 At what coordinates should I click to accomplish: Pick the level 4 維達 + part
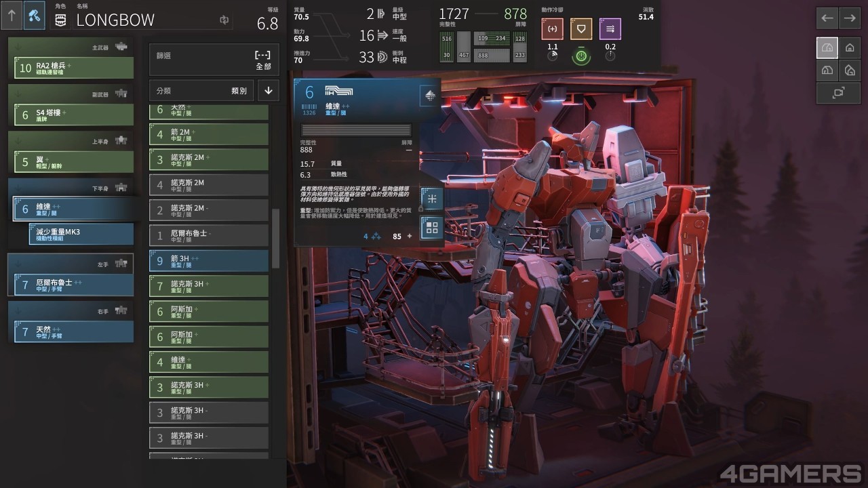point(209,362)
